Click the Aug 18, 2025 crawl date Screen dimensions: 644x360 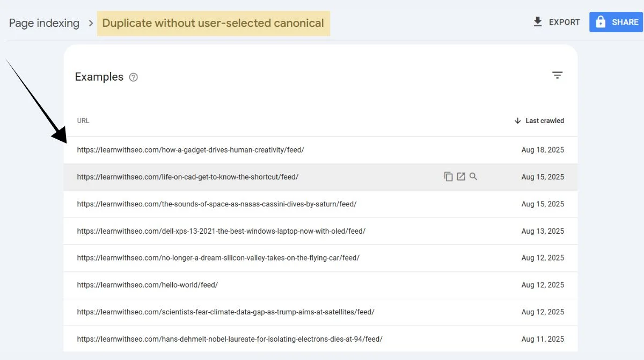pos(543,150)
